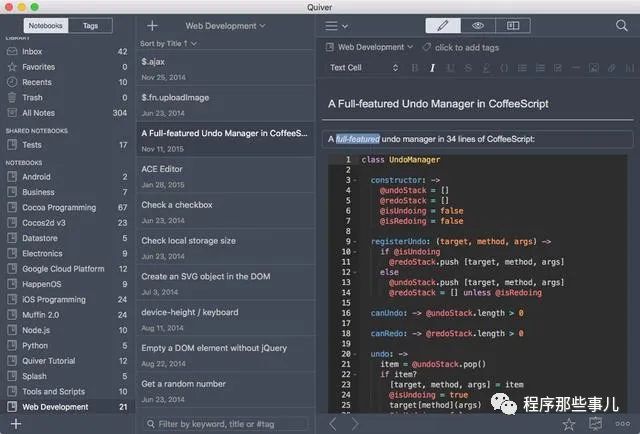This screenshot has height=434, width=640.
Task: Switch to the Tags tab
Action: coord(90,26)
